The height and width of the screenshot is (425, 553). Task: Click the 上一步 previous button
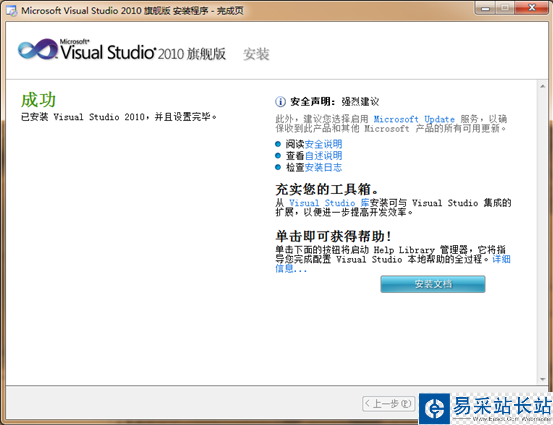(x=388, y=403)
